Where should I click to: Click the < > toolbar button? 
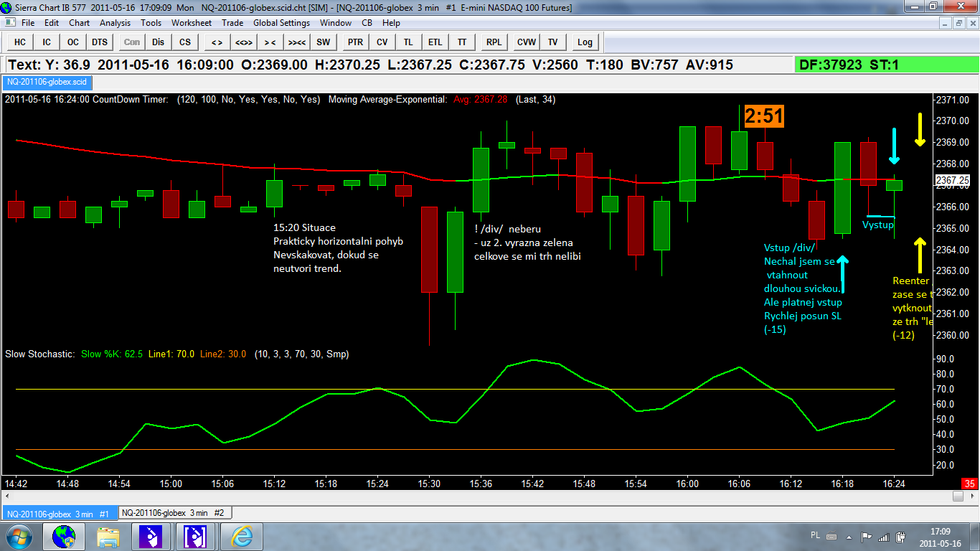click(217, 42)
